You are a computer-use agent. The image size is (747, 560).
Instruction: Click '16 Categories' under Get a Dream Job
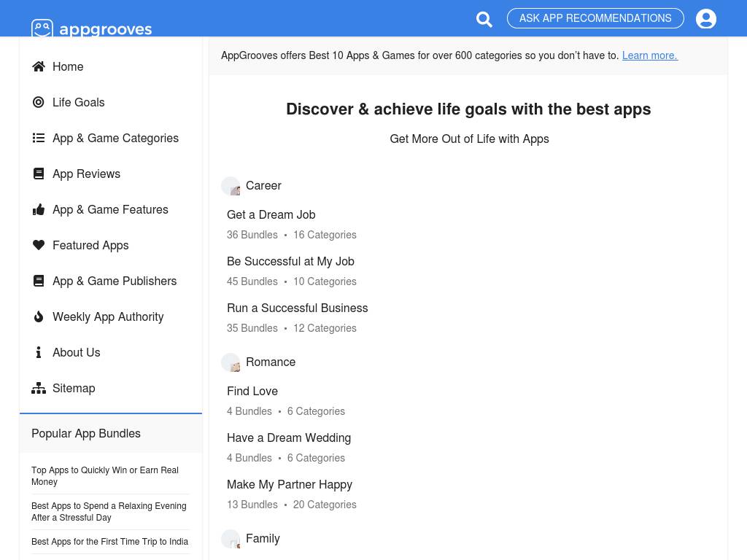pos(325,235)
